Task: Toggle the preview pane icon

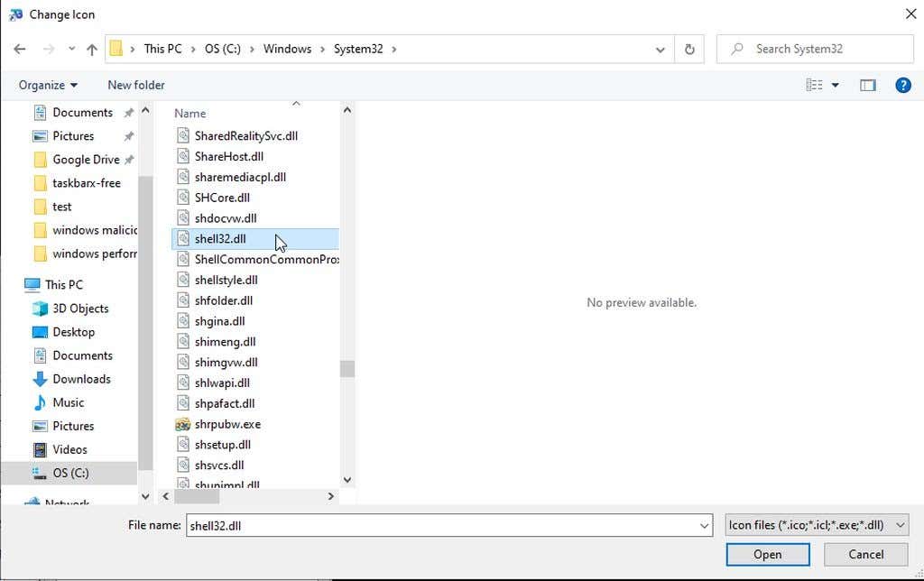Action: 867,86
